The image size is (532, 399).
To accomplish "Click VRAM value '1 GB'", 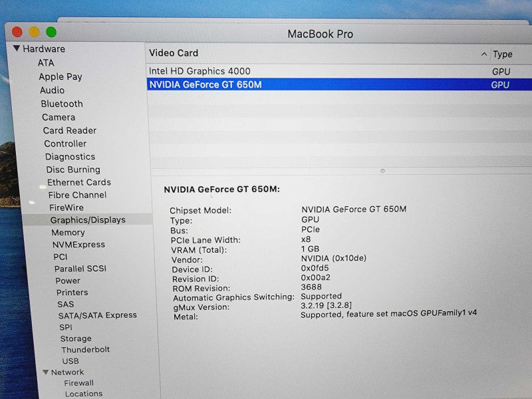I will point(310,249).
